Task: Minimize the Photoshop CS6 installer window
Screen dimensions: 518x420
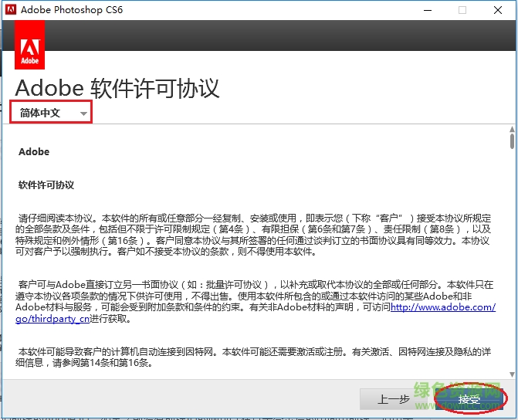Action: (x=425, y=10)
